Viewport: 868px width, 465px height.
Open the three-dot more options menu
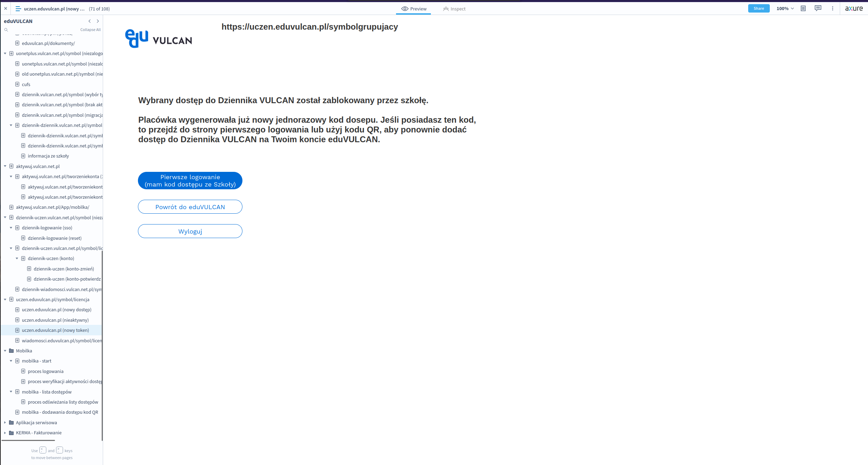click(832, 9)
